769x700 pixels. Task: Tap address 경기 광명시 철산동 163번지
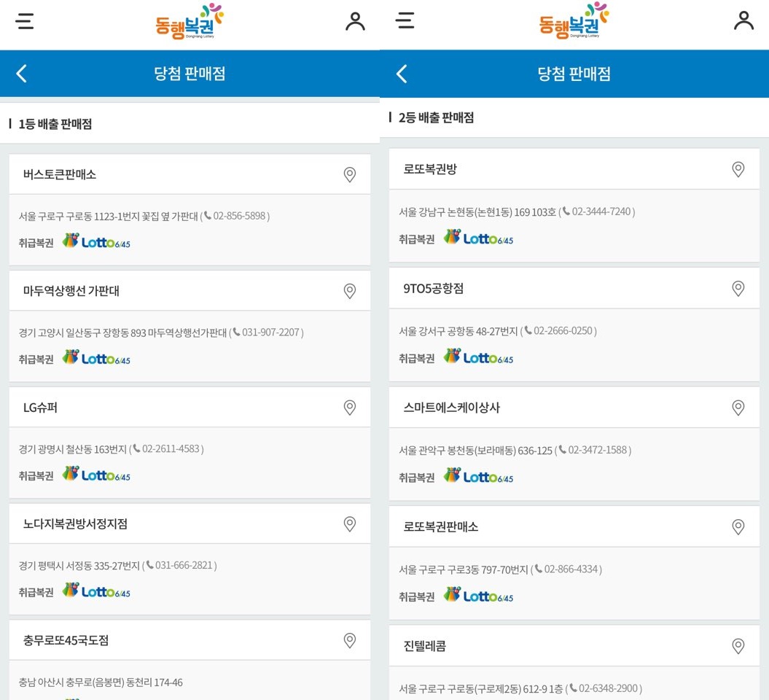pyautogui.click(x=73, y=449)
